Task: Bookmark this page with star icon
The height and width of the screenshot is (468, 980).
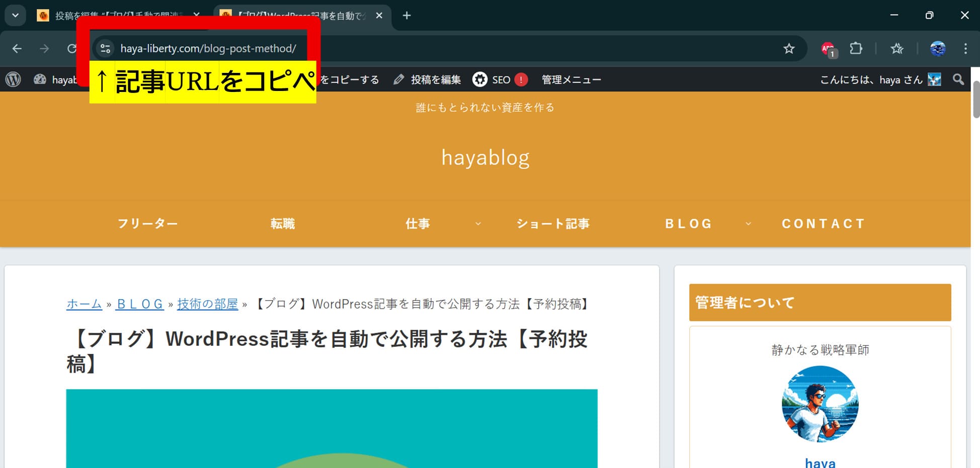Action: point(789,49)
